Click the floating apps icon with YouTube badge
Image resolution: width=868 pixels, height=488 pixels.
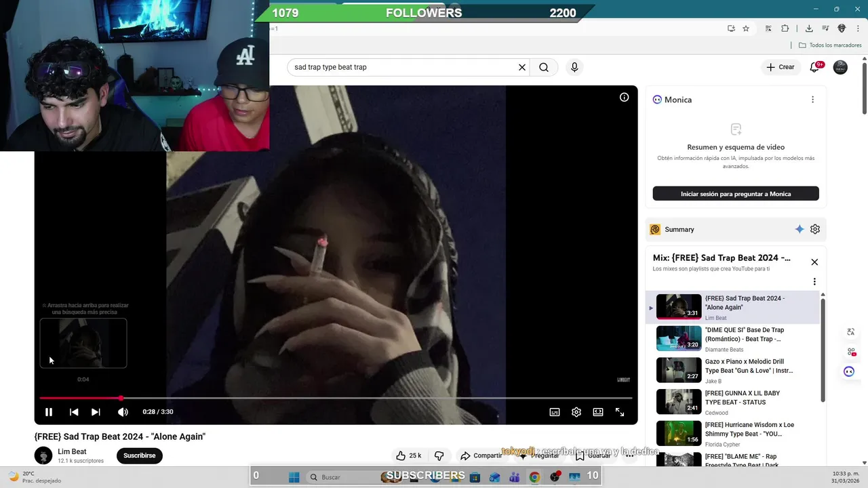coord(851,352)
